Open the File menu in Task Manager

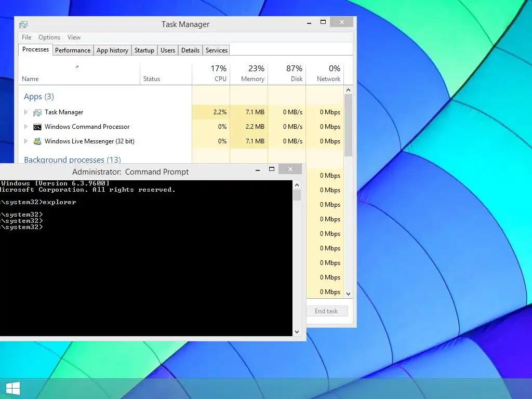pos(26,37)
